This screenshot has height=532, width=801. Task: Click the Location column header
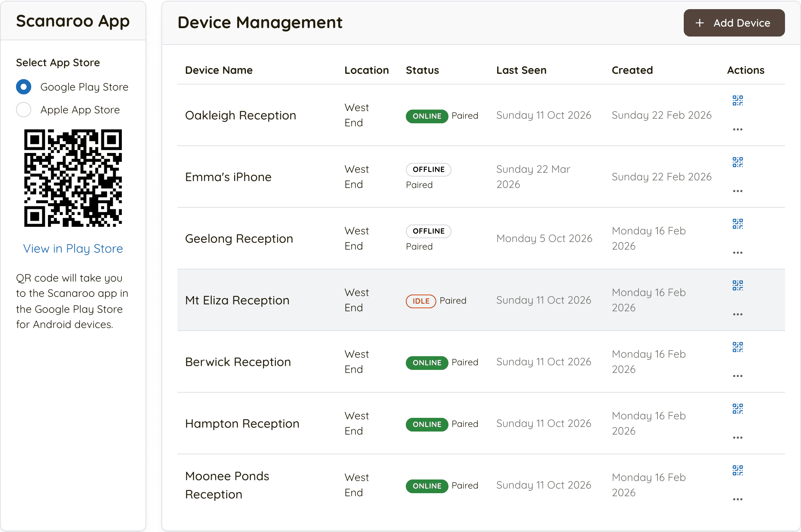[367, 70]
